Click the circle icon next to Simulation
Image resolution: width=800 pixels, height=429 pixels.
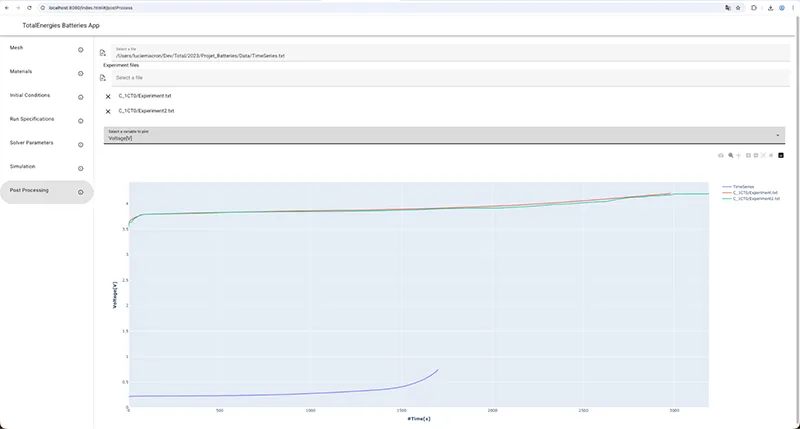81,168
